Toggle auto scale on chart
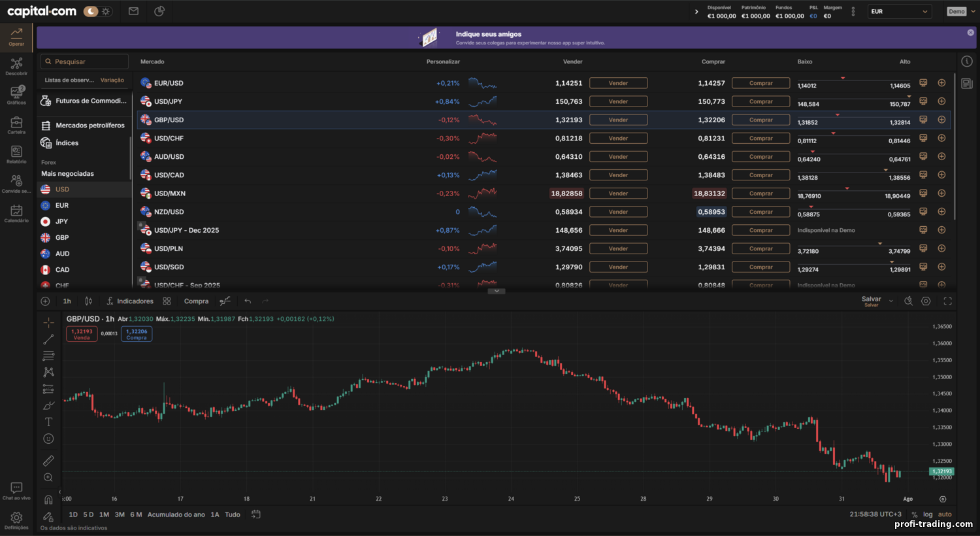Screen dimensions: 980x536 click(x=945, y=514)
